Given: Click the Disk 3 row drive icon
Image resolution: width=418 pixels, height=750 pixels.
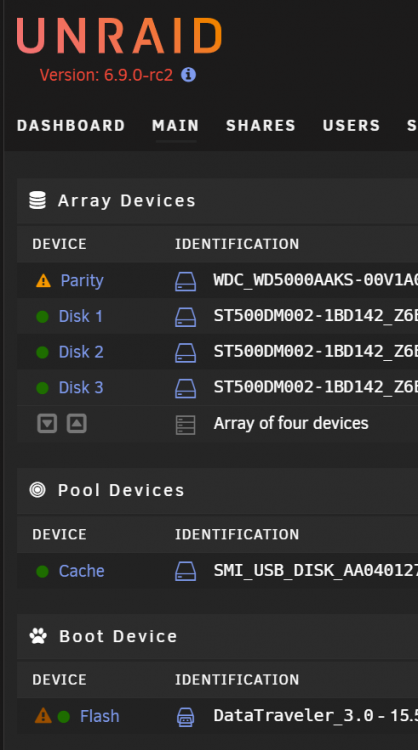Looking at the screenshot, I should [186, 389].
